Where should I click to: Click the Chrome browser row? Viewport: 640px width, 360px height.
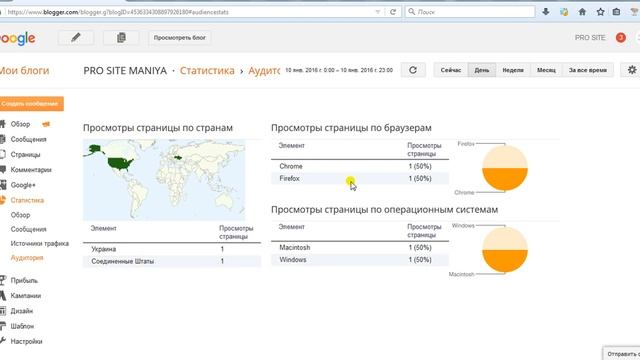pyautogui.click(x=360, y=167)
